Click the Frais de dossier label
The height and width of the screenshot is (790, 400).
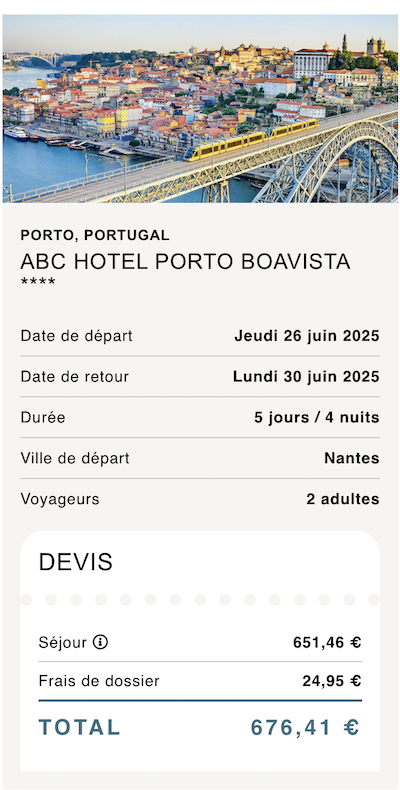pyautogui.click(x=99, y=681)
